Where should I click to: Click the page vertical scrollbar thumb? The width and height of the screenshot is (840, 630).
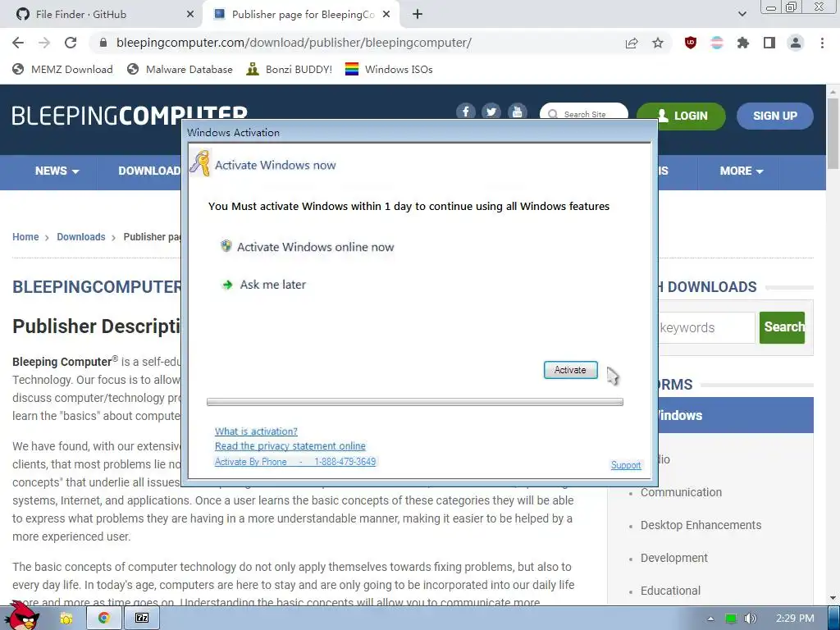[x=833, y=134]
